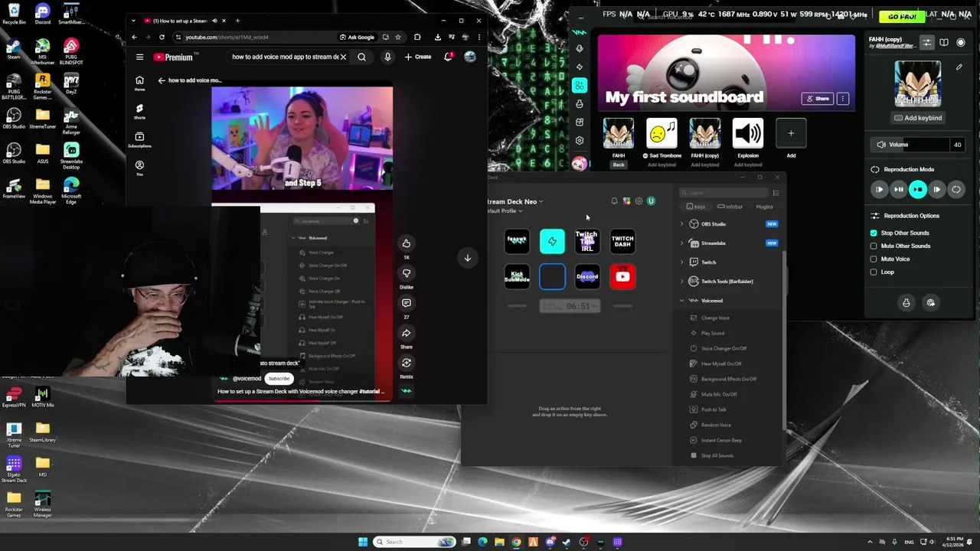The image size is (980, 551).
Task: Switch to Plugins tab in Stream Deck
Action: coord(764,207)
